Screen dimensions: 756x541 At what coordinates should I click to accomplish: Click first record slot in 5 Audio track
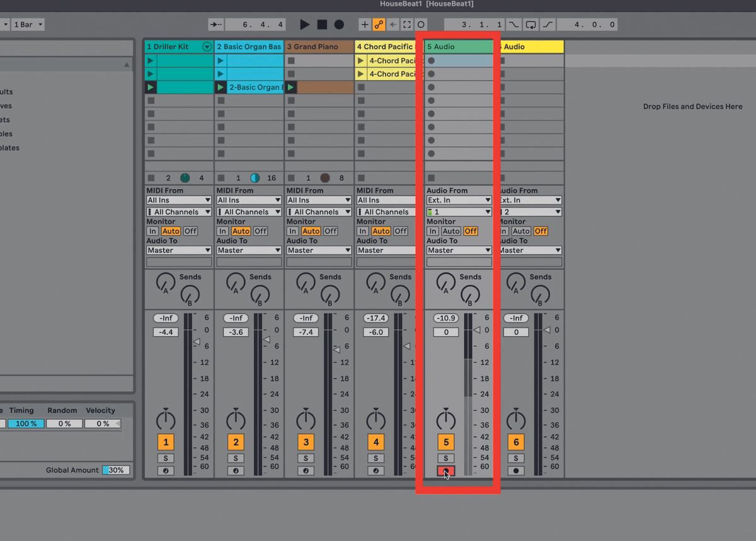pos(432,61)
